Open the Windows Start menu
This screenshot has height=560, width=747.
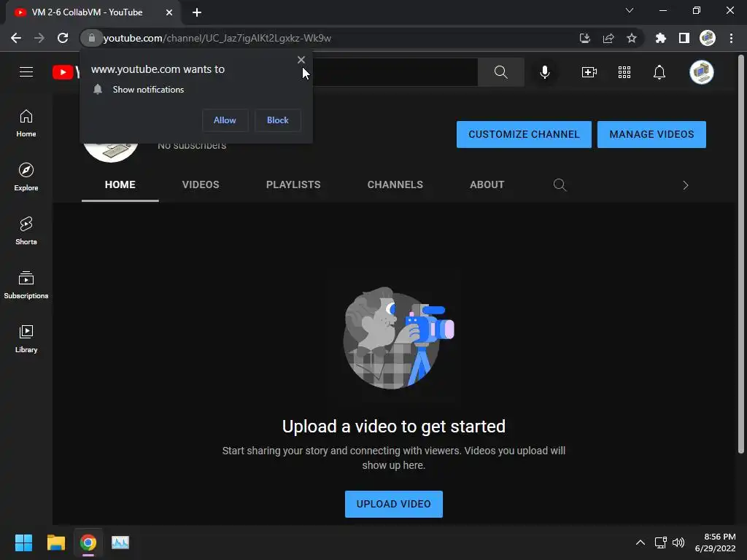[x=23, y=542]
